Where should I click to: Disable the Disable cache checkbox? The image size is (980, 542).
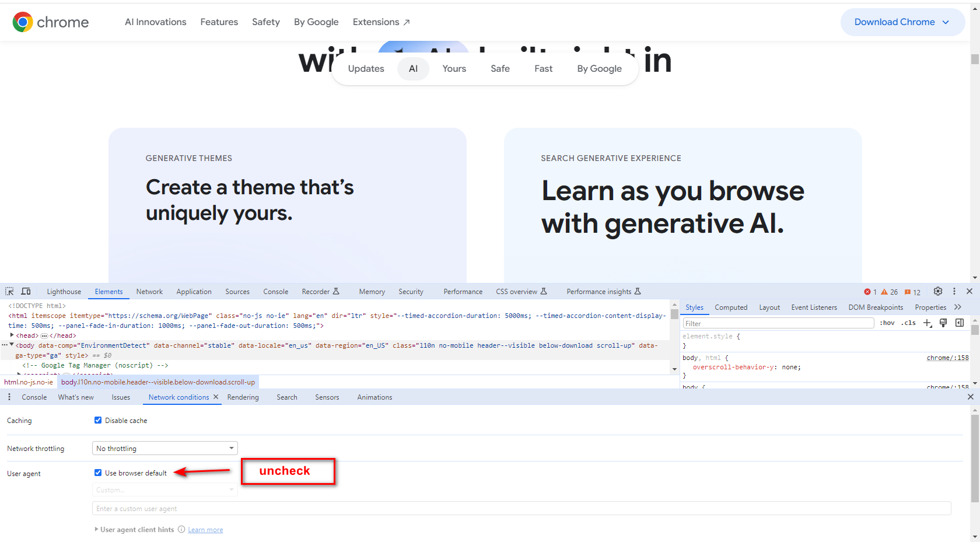coord(98,419)
